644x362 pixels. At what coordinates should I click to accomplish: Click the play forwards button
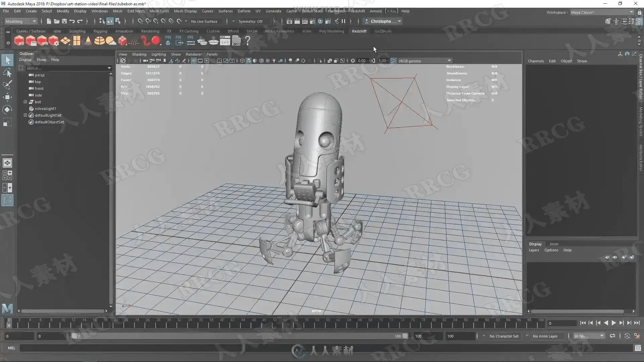pos(613,323)
